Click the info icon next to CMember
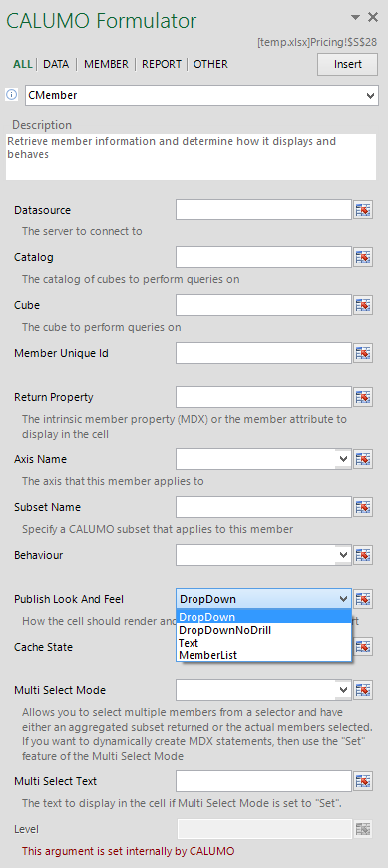 pos(12,95)
